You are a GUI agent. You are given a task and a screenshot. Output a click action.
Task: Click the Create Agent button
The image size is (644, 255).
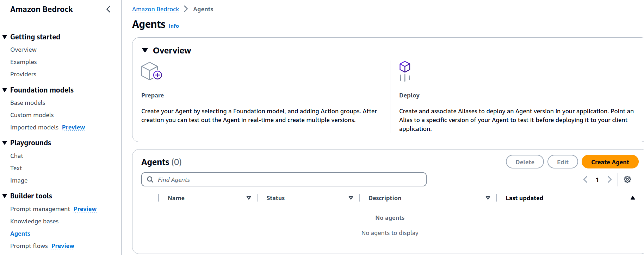tap(609, 162)
